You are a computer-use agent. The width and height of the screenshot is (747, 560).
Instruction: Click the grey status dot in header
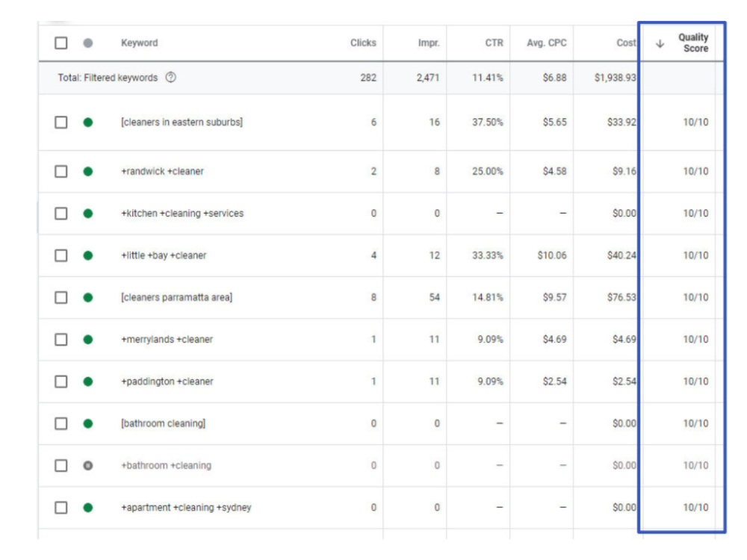click(88, 43)
